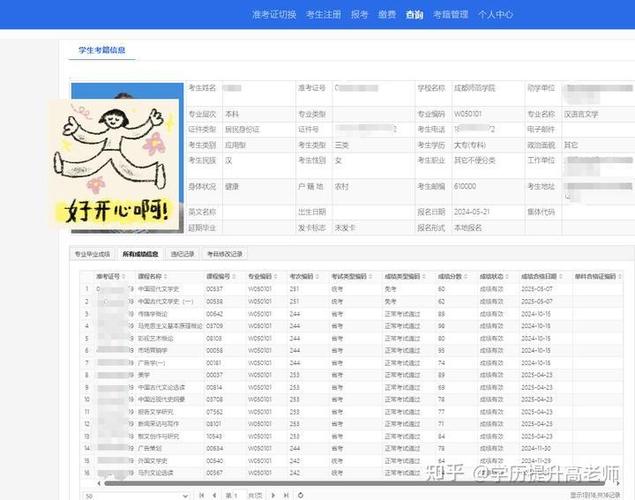635x500 pixels.
Task: Switch to the 专业毕业成绩 tab
Action: click(92, 254)
